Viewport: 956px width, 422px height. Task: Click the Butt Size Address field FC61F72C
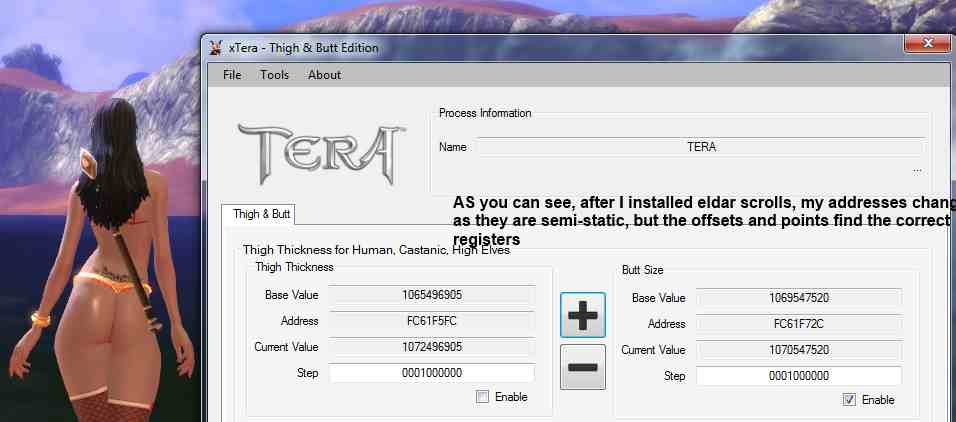point(799,324)
